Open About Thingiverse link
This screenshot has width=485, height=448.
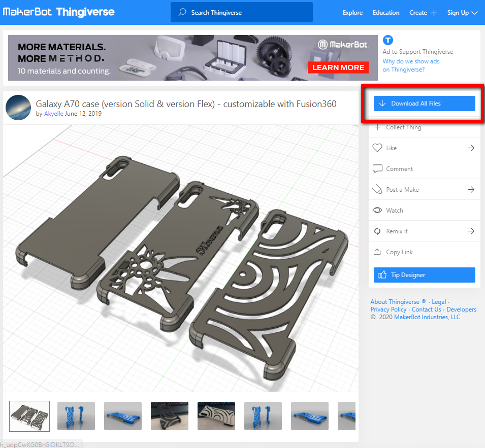click(398, 302)
